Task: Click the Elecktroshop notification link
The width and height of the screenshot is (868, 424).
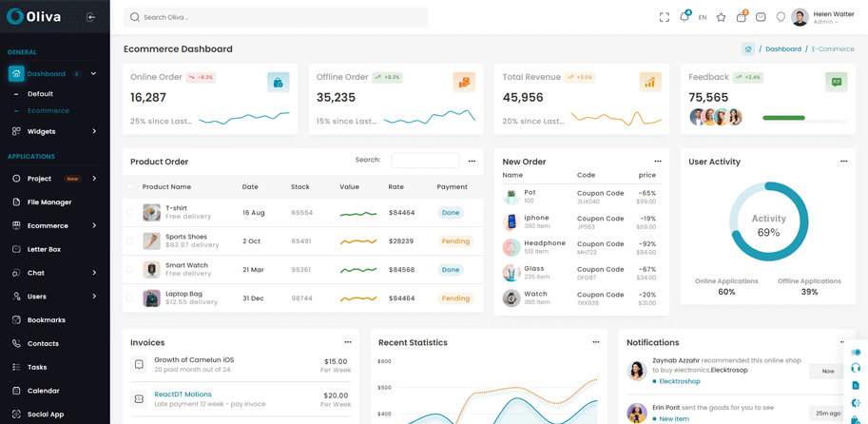Action: point(680,381)
